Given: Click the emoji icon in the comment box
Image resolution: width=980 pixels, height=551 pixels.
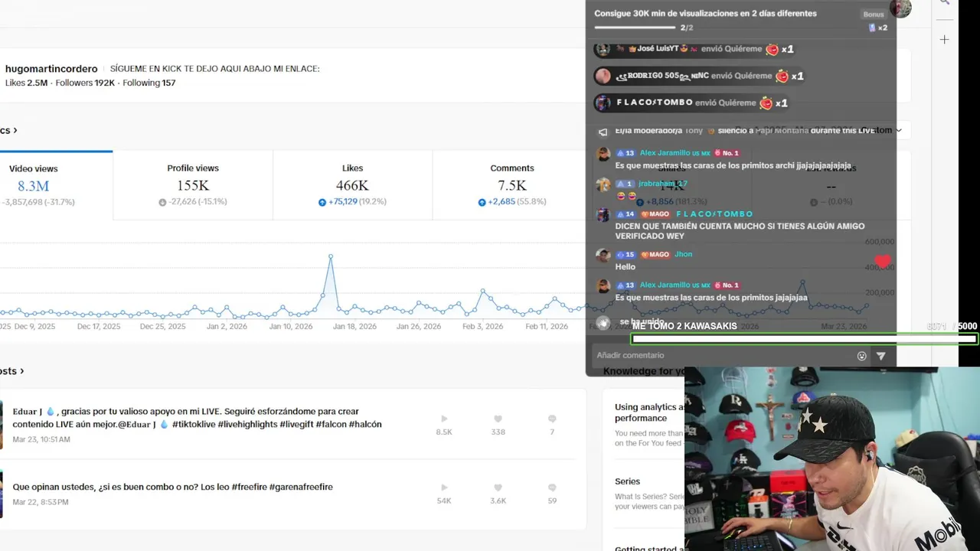Looking at the screenshot, I should [861, 356].
